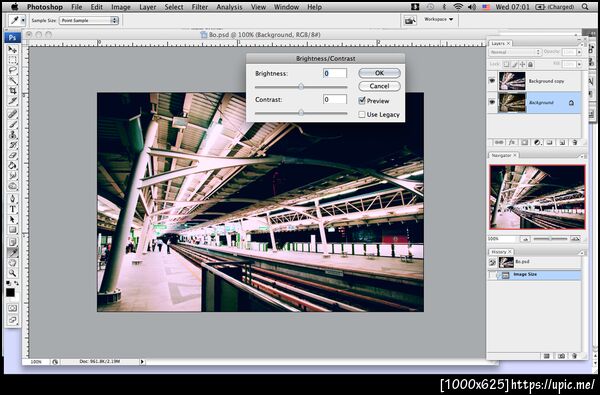Select the Type tool
The width and height of the screenshot is (600, 395).
tap(12, 209)
